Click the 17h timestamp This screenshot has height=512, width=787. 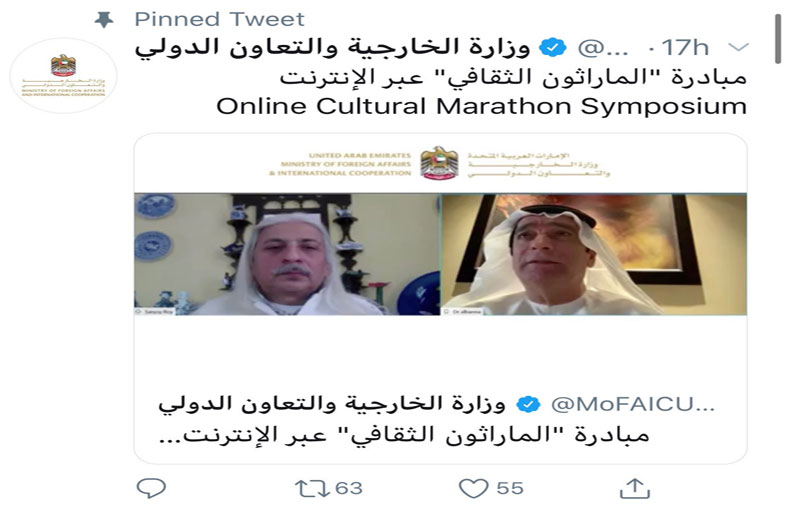click(x=685, y=48)
